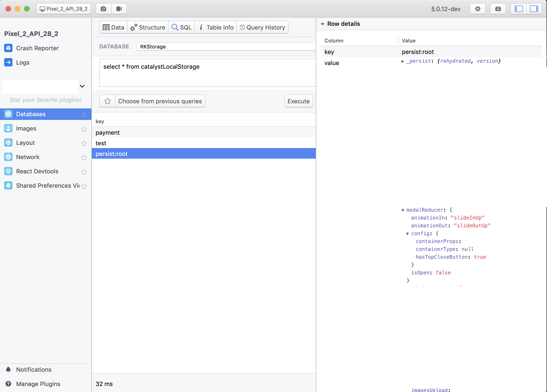Collapse the Row details panel

pyautogui.click(x=322, y=24)
